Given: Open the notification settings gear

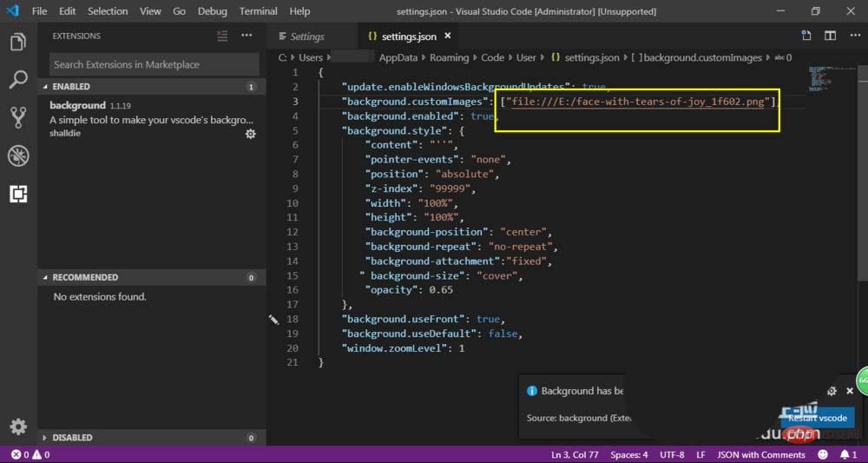Looking at the screenshot, I should tap(832, 391).
